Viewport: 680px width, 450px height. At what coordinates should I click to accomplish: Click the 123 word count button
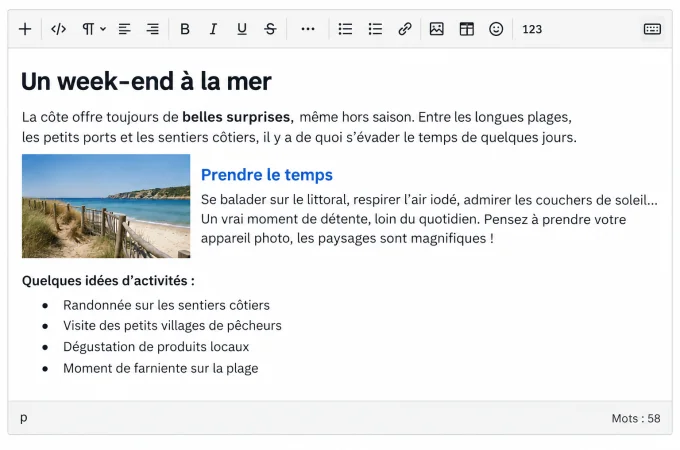532,29
